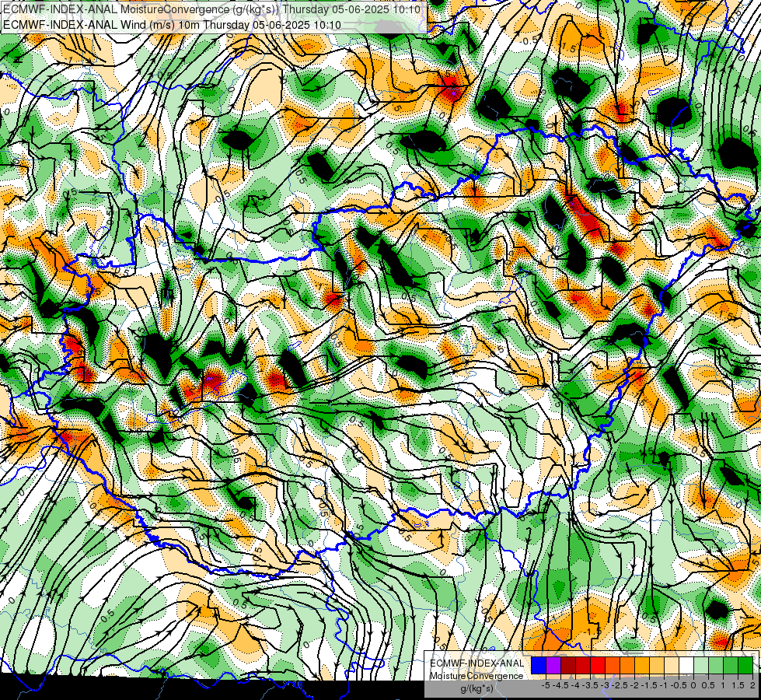This screenshot has width=761, height=700.
Task: Select the lightest green legend swatch
Action: pos(701,665)
